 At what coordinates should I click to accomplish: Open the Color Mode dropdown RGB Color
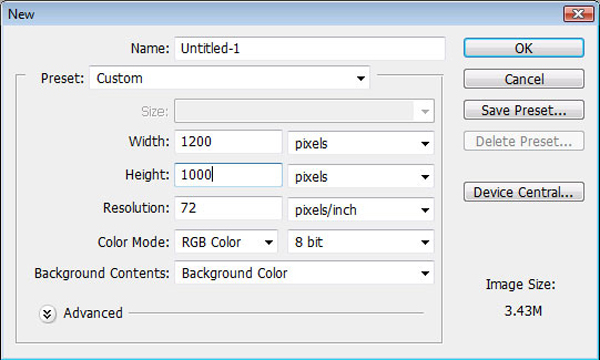pos(226,241)
